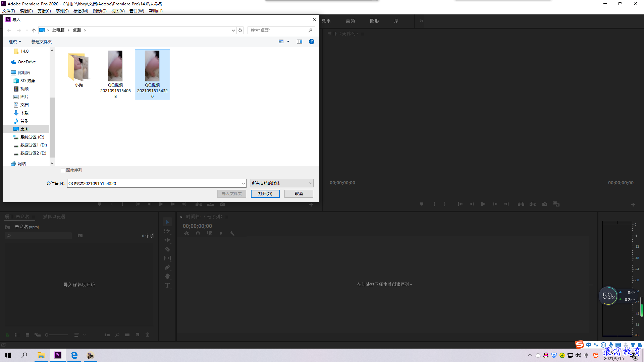This screenshot has width=644, height=362.
Task: Expand workspace overflow chevron
Action: (x=421, y=21)
